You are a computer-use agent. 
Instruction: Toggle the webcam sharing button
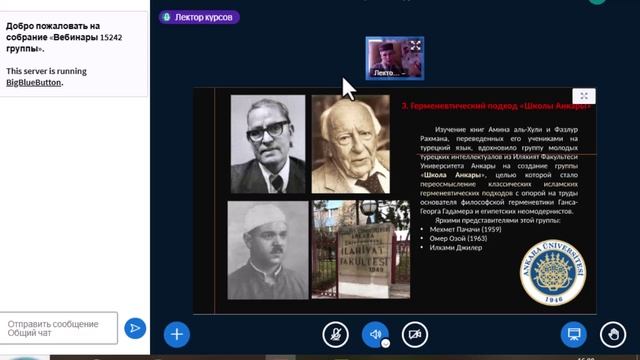pyautogui.click(x=415, y=334)
